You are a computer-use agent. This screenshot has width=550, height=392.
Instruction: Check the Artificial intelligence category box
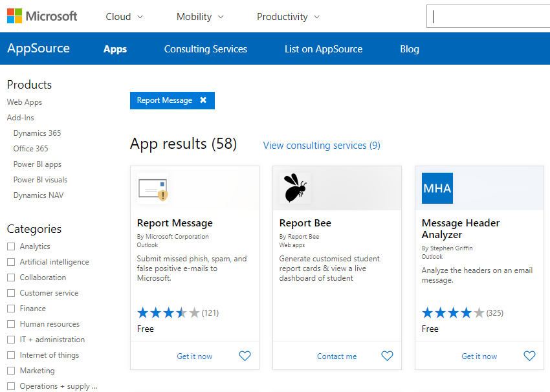pyautogui.click(x=11, y=262)
